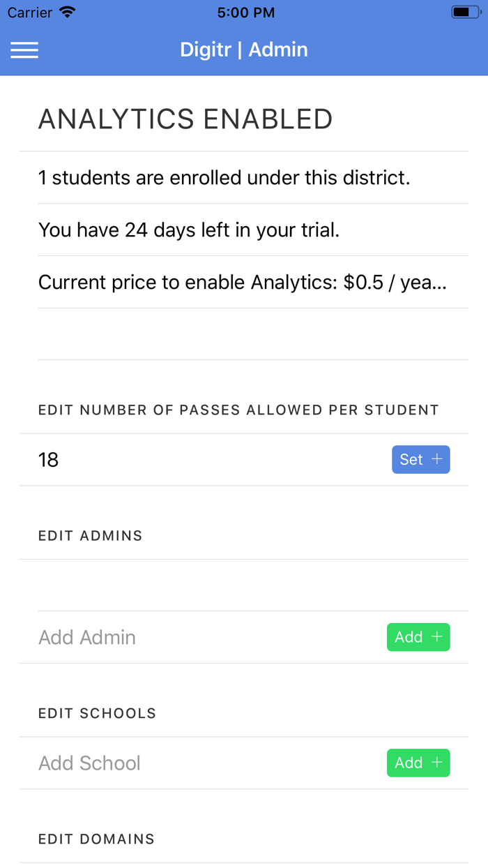
Task: Tap the plus icon on Add School button
Action: (x=437, y=763)
